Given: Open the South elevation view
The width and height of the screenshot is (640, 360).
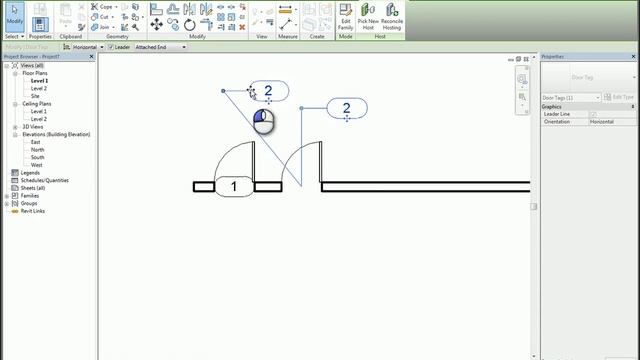Looking at the screenshot, I should tap(37, 158).
